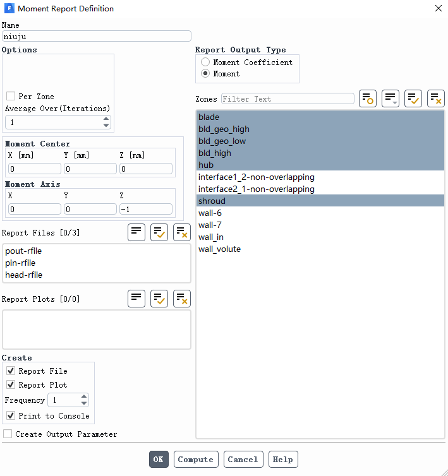Click the OK button
This screenshot has height=476, width=448.
pyautogui.click(x=159, y=460)
